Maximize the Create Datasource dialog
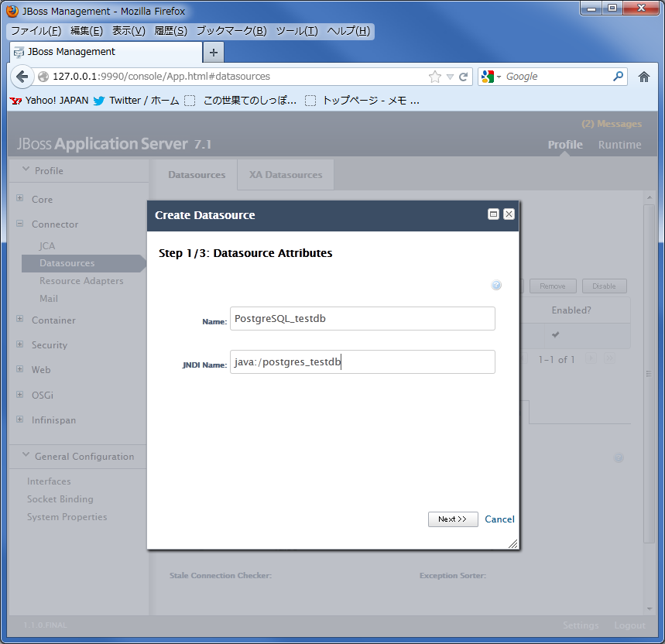This screenshot has width=665, height=644. 493,214
